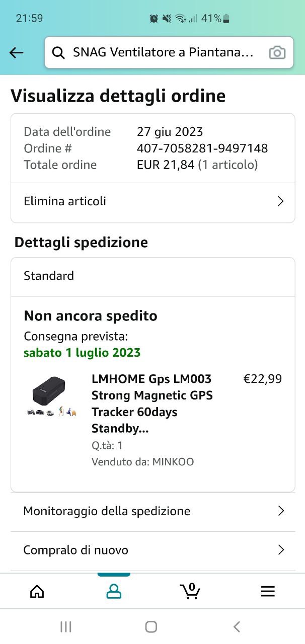Tap Elimina articoli row label

(65, 201)
